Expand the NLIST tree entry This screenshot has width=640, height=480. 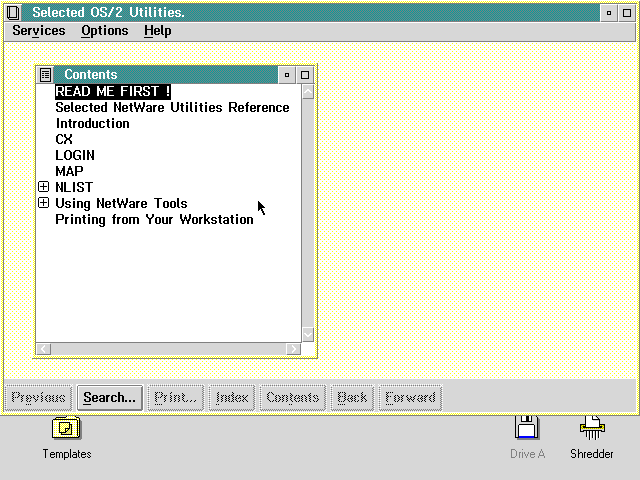coord(43,187)
